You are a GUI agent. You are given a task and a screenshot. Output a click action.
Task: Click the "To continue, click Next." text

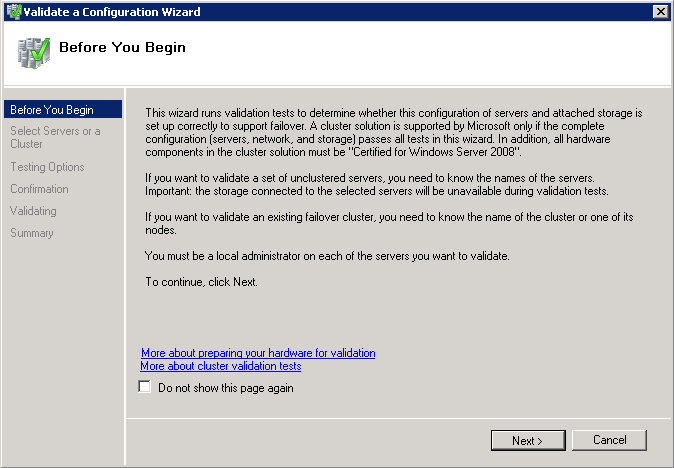click(x=201, y=282)
